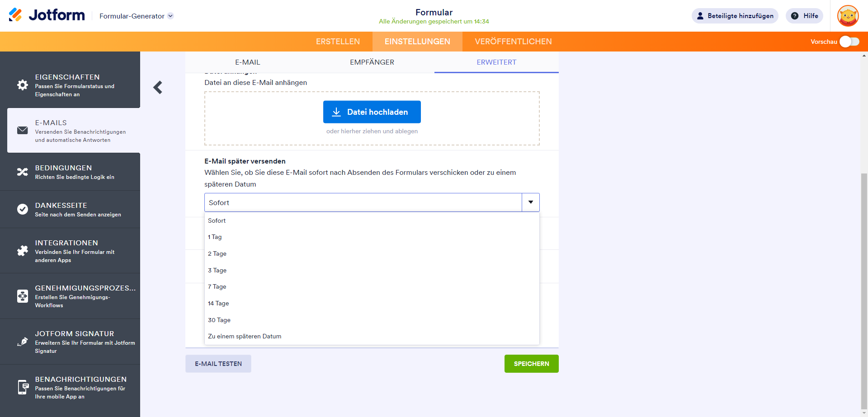868x417 pixels.
Task: Click the Genehmigungsprozess workflow icon
Action: pyautogui.click(x=22, y=296)
